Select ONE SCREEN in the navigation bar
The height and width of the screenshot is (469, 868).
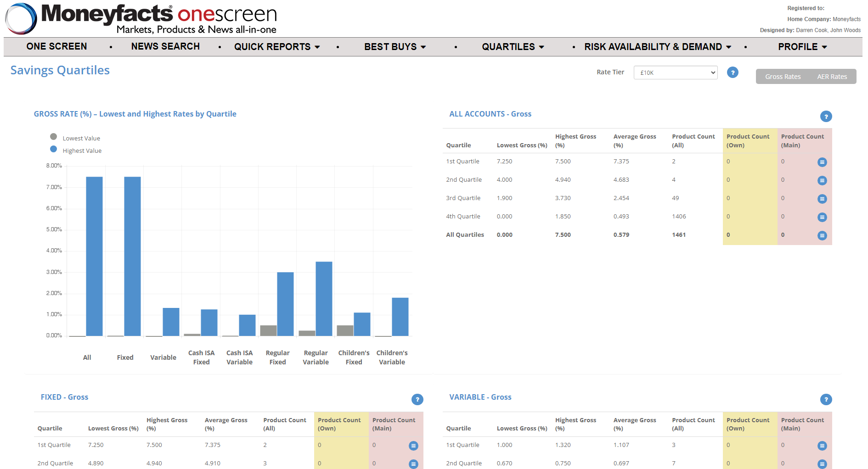[x=56, y=46]
